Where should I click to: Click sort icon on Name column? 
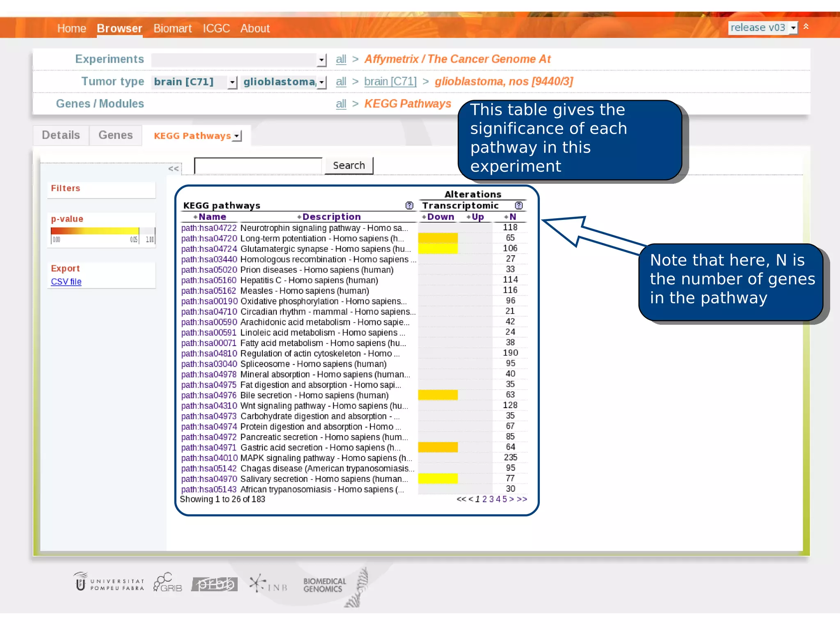[x=195, y=217]
